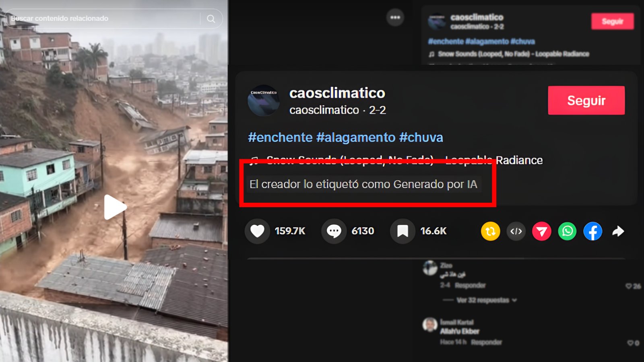
Task: Open the #alagamento hashtag
Action: point(356,138)
